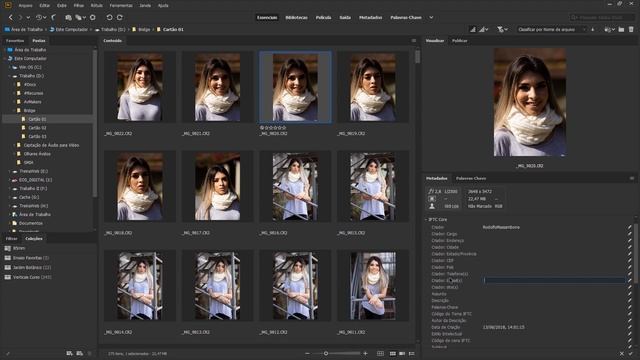Adjust the thumbnail size slider handle
This screenshot has width=640, height=360.
(326, 353)
